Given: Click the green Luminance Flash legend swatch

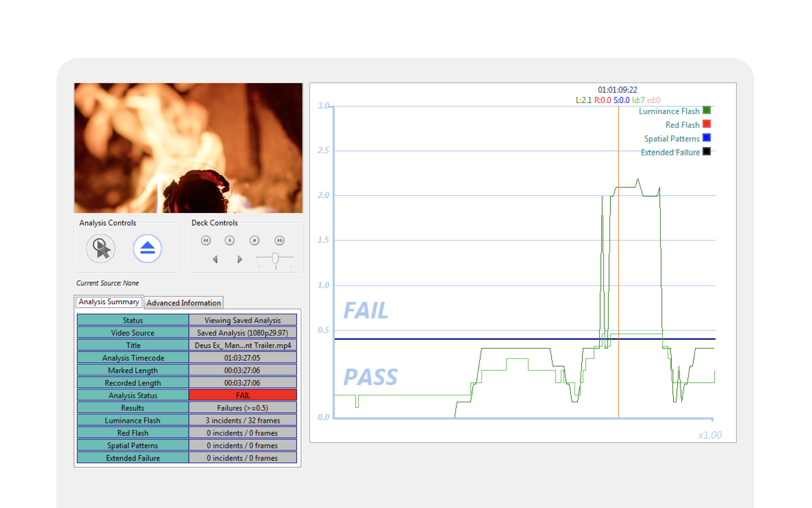Looking at the screenshot, I should click(x=706, y=111).
